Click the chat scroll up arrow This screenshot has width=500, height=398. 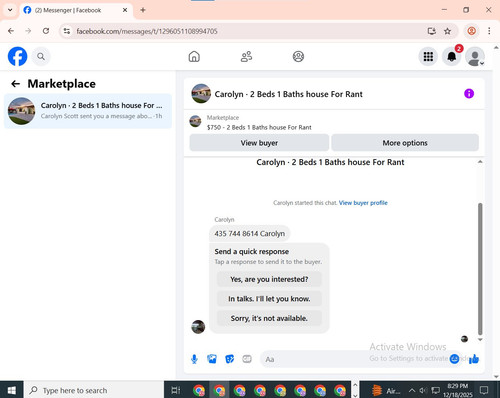480,162
